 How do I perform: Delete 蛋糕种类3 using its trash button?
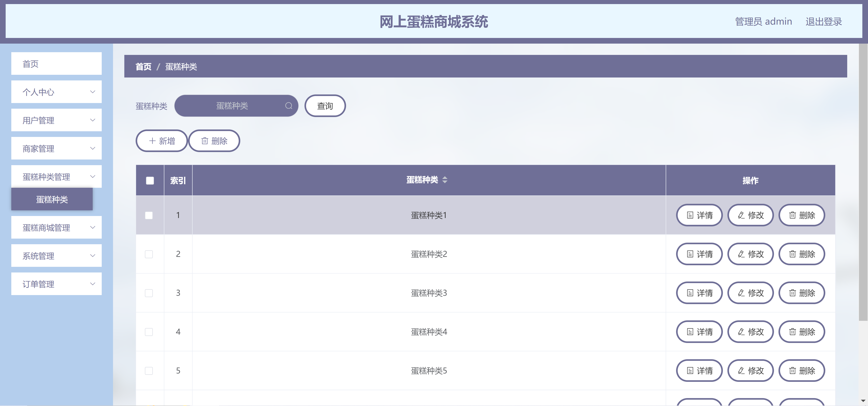pyautogui.click(x=802, y=293)
